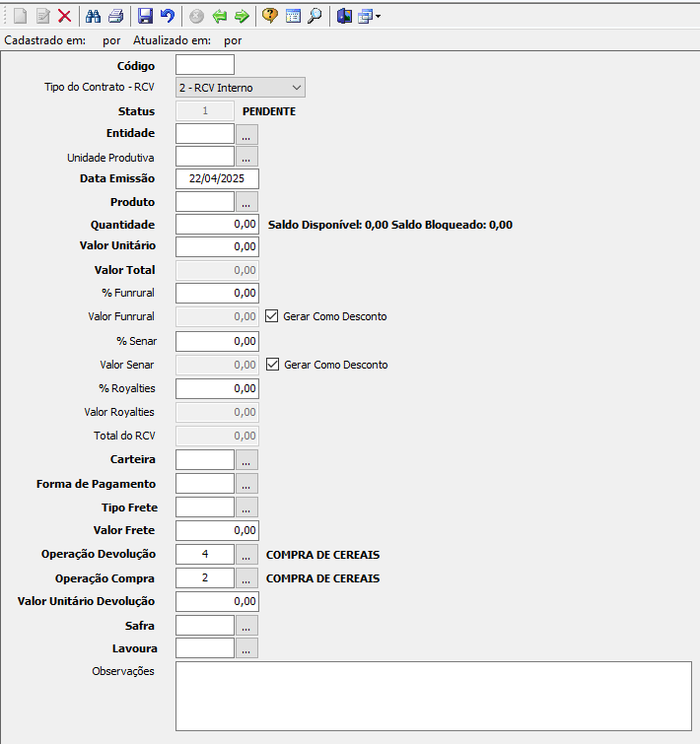Browse Safra options using its ellipsis button
The width and height of the screenshot is (700, 744).
pyautogui.click(x=246, y=626)
